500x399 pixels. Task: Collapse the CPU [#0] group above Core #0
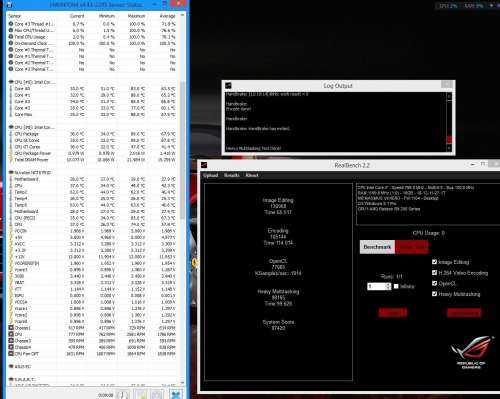point(11,82)
